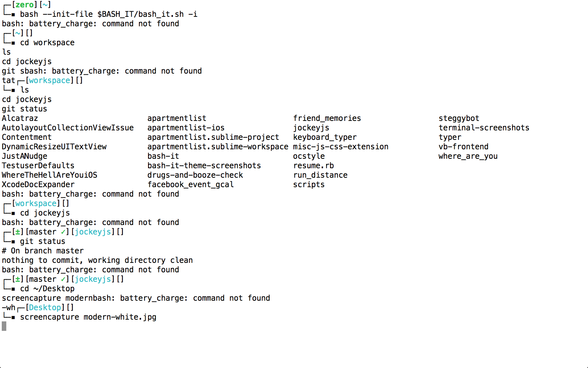Click the "run_distance" directory entry
Screen dimensions: 588x368
point(320,175)
